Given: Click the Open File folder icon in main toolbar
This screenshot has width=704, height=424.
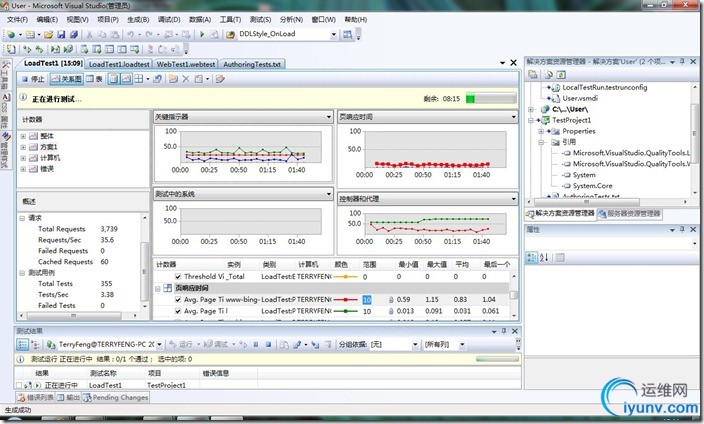Looking at the screenshot, I should [x=48, y=35].
